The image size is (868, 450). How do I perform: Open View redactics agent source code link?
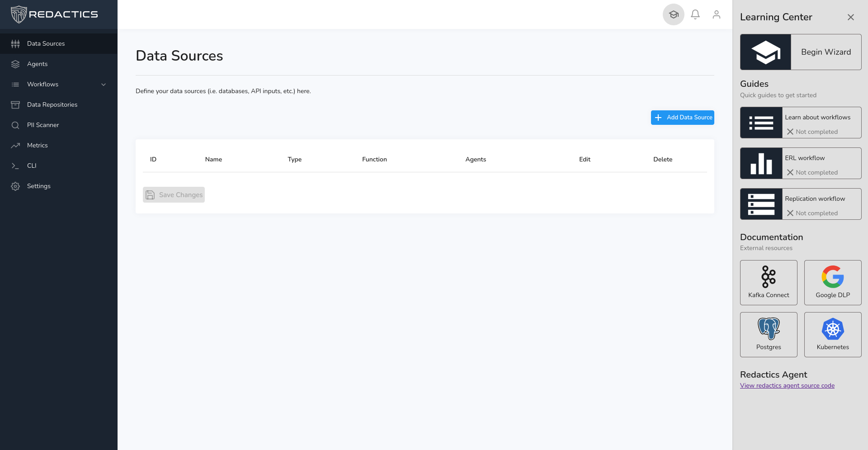[787, 386]
